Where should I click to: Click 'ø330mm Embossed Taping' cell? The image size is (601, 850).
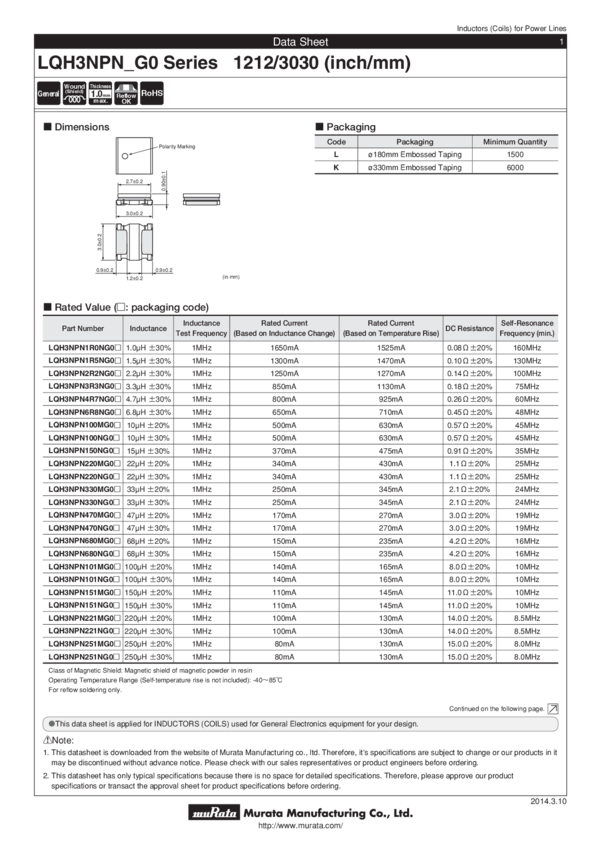point(415,168)
